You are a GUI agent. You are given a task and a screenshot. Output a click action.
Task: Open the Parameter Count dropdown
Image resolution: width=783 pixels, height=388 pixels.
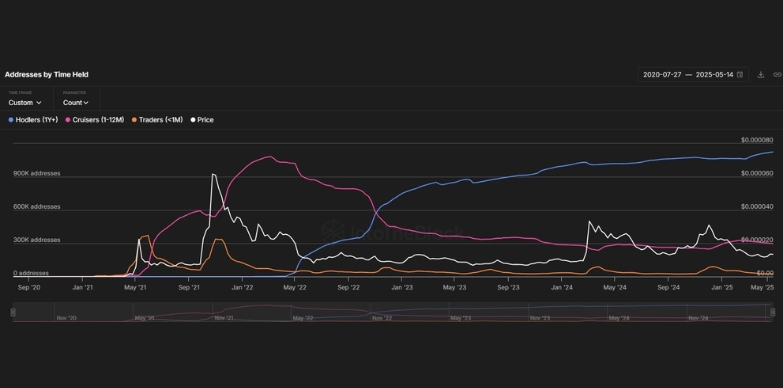point(76,102)
